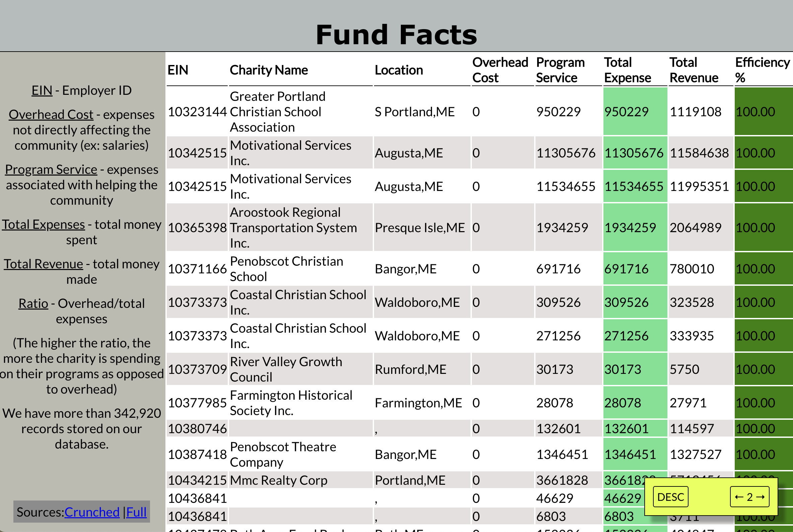Sort by the Overhead Cost column header
The image size is (793, 532).
(500, 70)
